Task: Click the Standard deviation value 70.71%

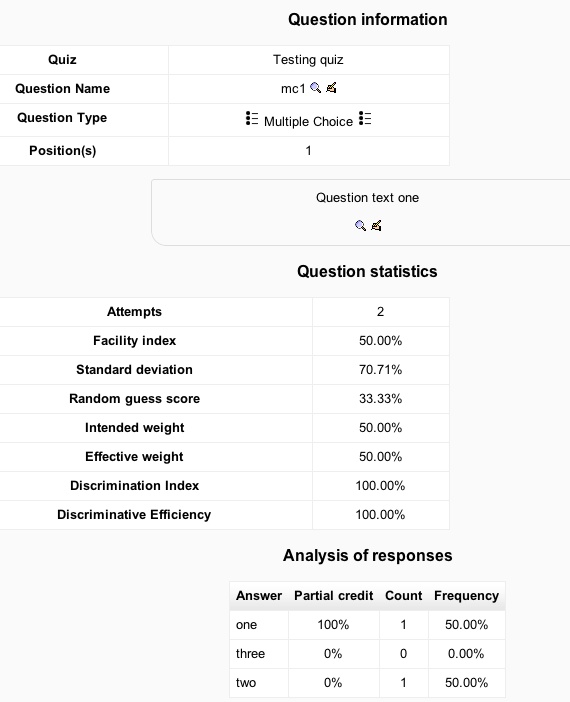Action: [381, 370]
